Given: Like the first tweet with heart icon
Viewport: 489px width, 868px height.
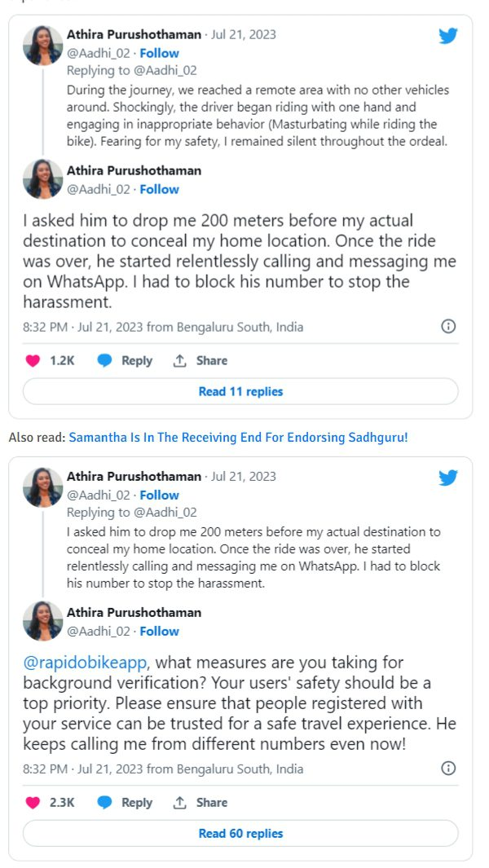Looking at the screenshot, I should (x=33, y=361).
